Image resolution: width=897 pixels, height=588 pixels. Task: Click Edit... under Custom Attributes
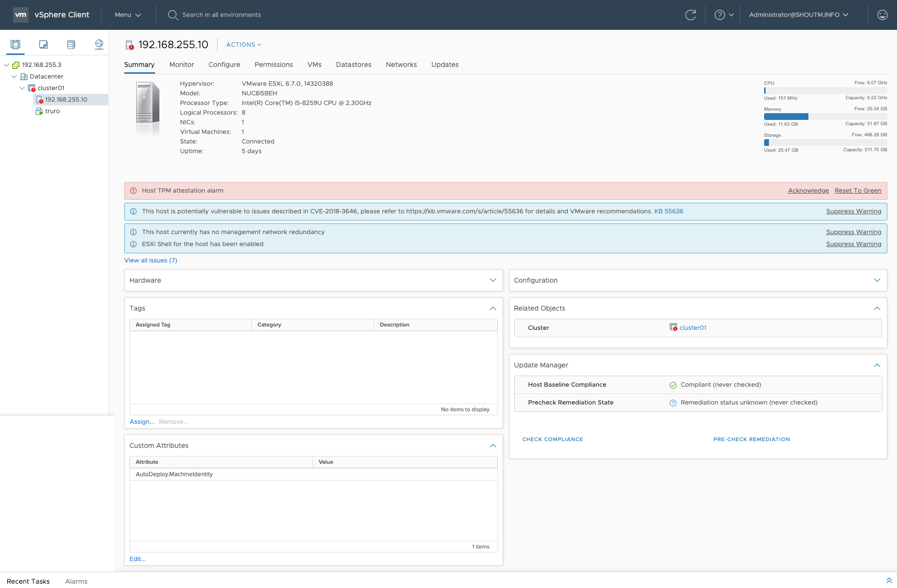tap(138, 559)
